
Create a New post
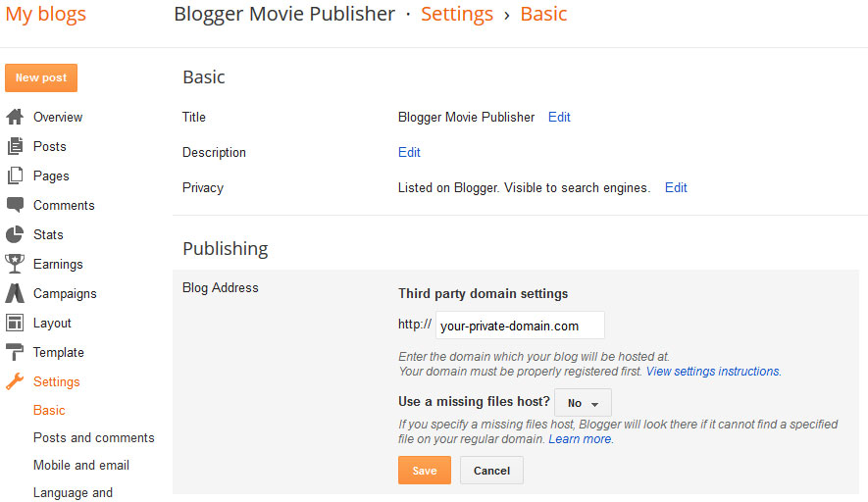click(41, 78)
